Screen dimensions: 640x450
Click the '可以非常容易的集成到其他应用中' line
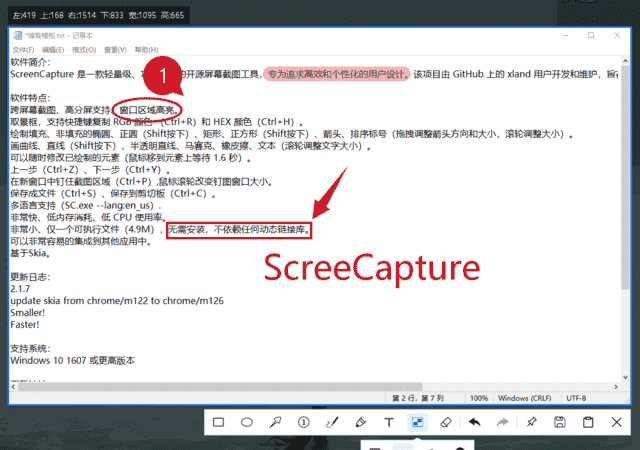pos(82,241)
